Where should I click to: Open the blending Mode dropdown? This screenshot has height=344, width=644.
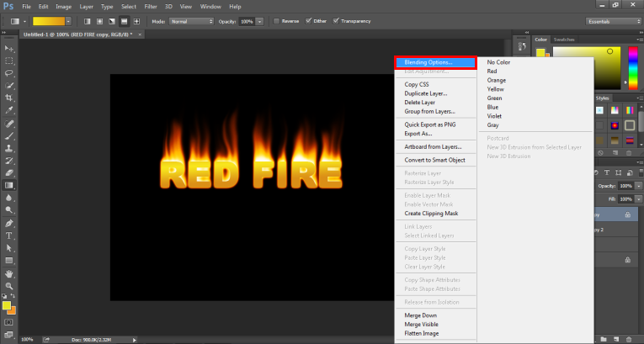tap(191, 19)
